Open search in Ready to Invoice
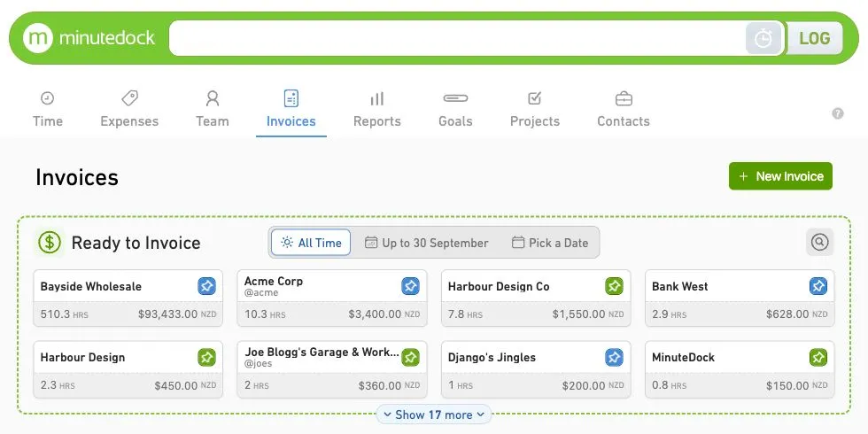This screenshot has height=434, width=868. 819,242
